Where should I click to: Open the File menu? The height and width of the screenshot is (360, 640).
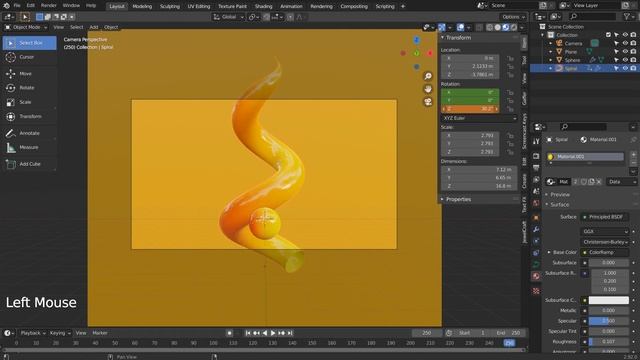(x=17, y=6)
